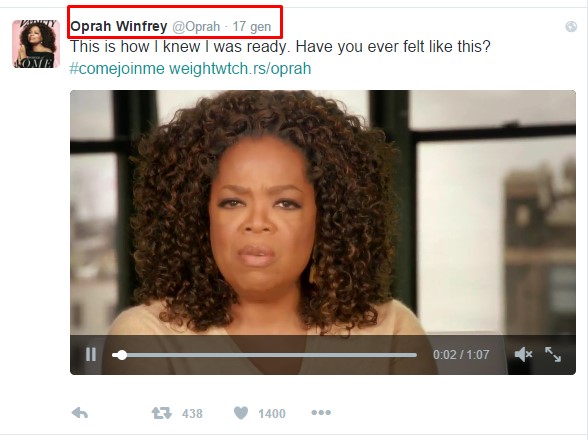This screenshot has width=588, height=440.
Task: Open Oprah's profile picture thumbnail
Action: (x=36, y=44)
